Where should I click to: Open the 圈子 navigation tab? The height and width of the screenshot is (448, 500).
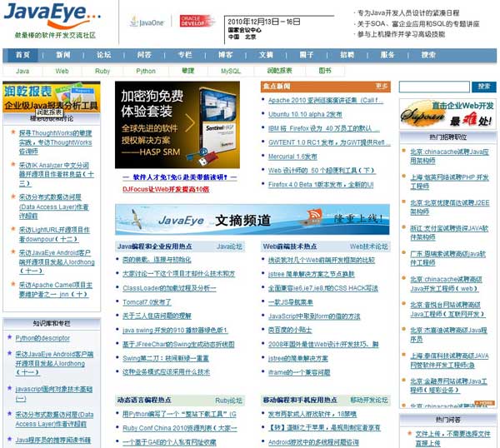coord(307,55)
